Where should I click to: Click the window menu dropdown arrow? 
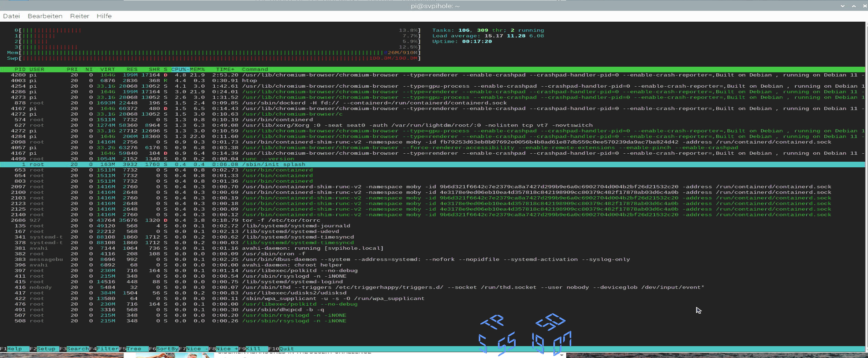point(842,6)
